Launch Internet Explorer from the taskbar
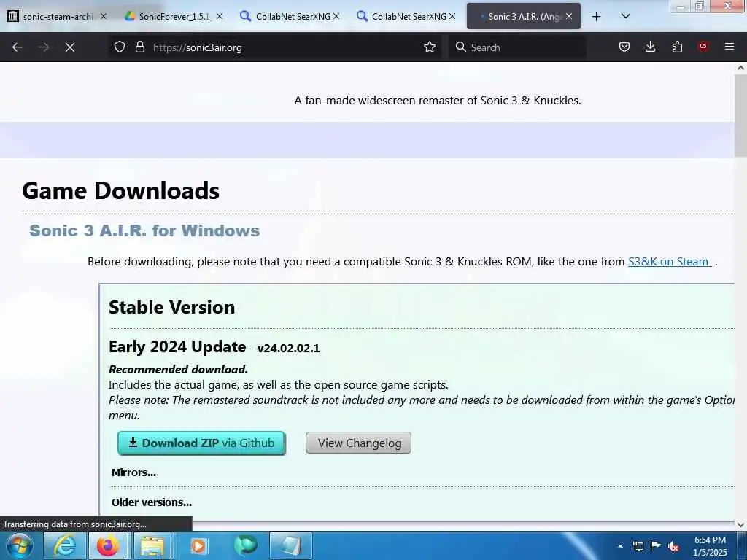The height and width of the screenshot is (560, 747). (x=64, y=545)
